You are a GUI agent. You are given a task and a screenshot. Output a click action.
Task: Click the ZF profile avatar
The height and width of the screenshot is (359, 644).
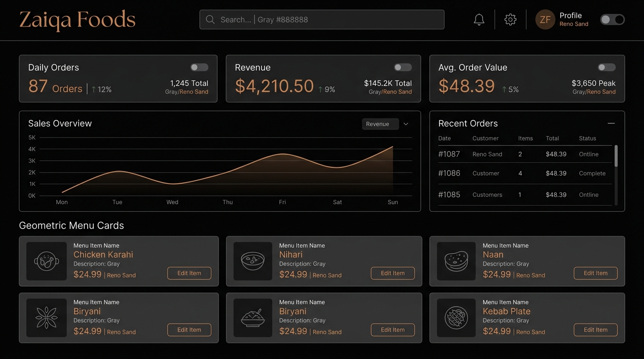[x=545, y=20]
